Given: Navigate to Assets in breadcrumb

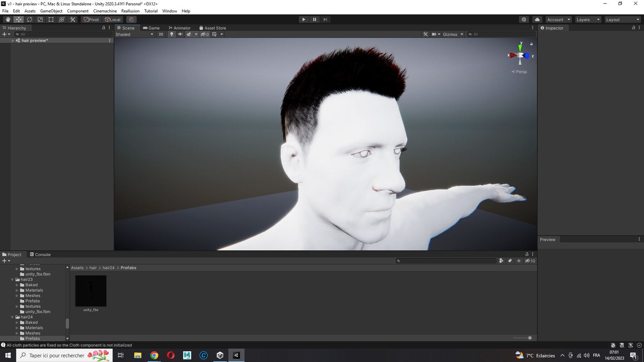Looking at the screenshot, I should click(77, 268).
